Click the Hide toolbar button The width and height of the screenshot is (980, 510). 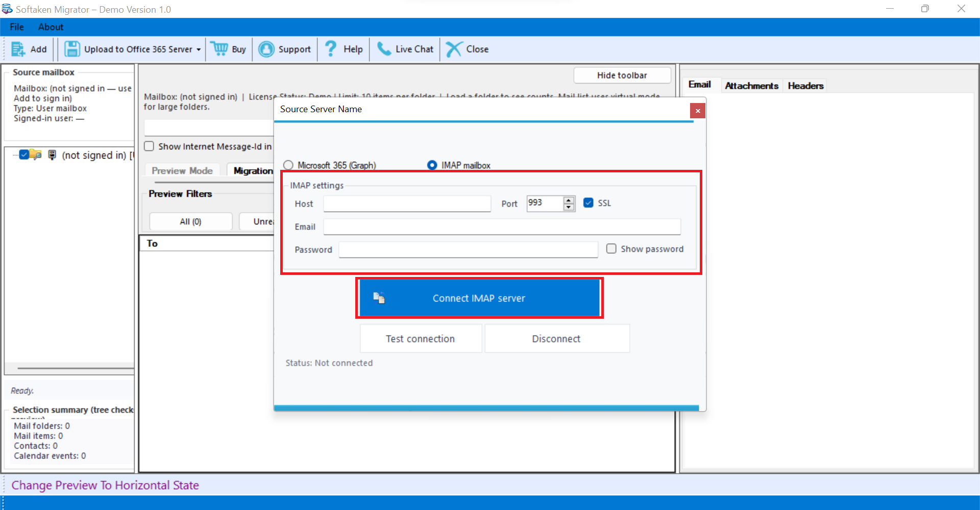pos(622,75)
